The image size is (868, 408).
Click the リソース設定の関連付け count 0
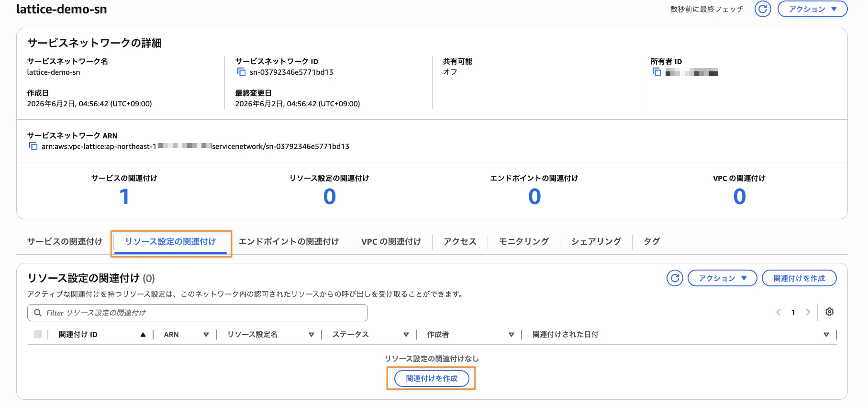(330, 196)
